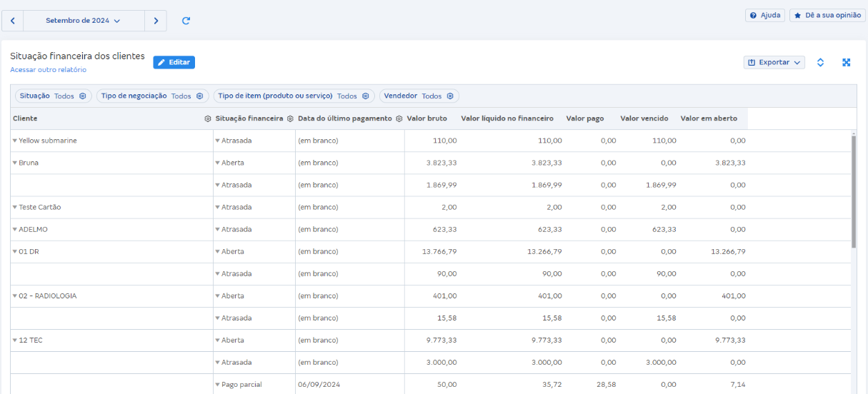
Task: Collapse the 12 TEC client row
Action: click(14, 340)
